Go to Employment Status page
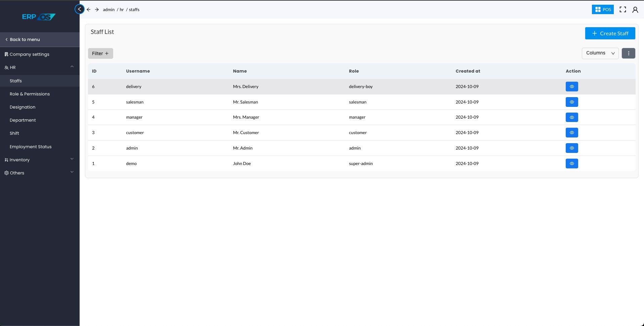Image resolution: width=644 pixels, height=326 pixels. pyautogui.click(x=31, y=147)
